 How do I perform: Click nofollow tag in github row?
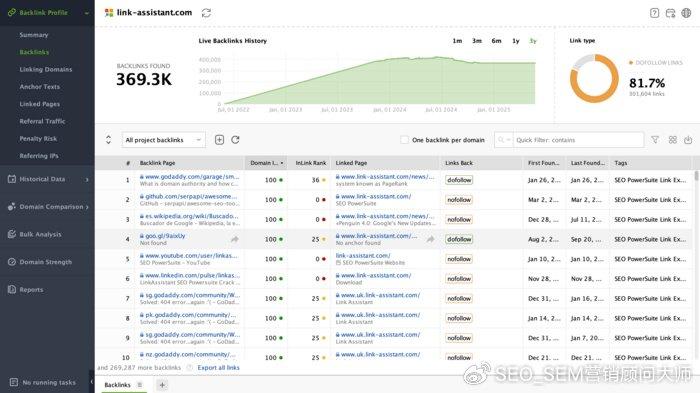459,200
